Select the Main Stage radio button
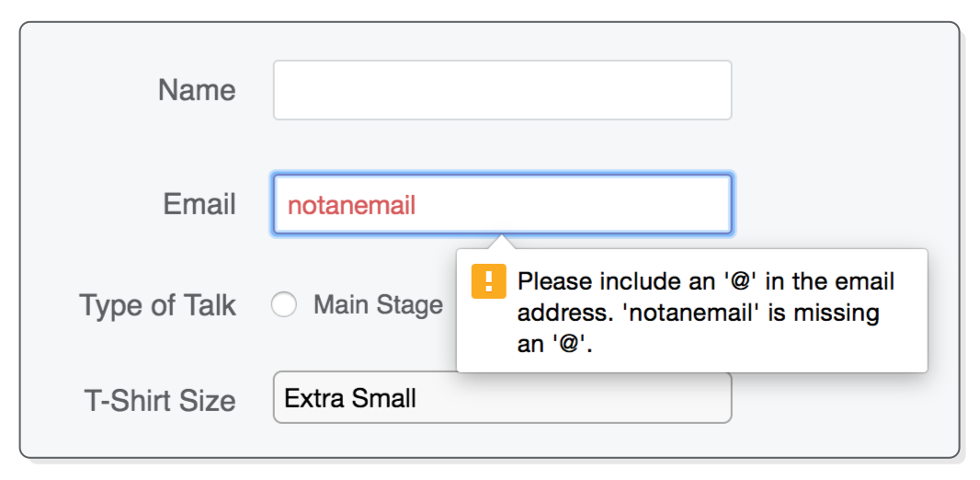 [x=284, y=305]
